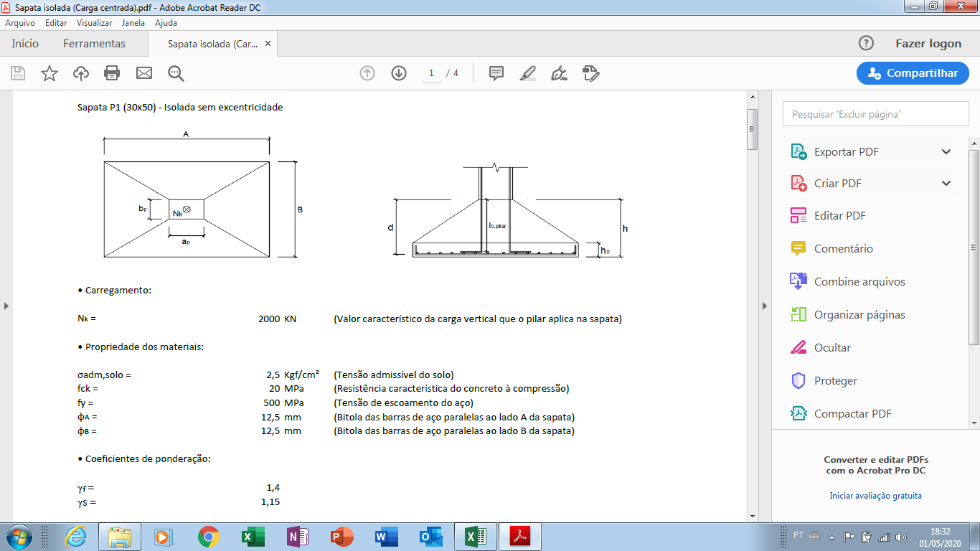The image size is (980, 551).
Task: Send the file by email envelope icon
Action: [x=144, y=73]
